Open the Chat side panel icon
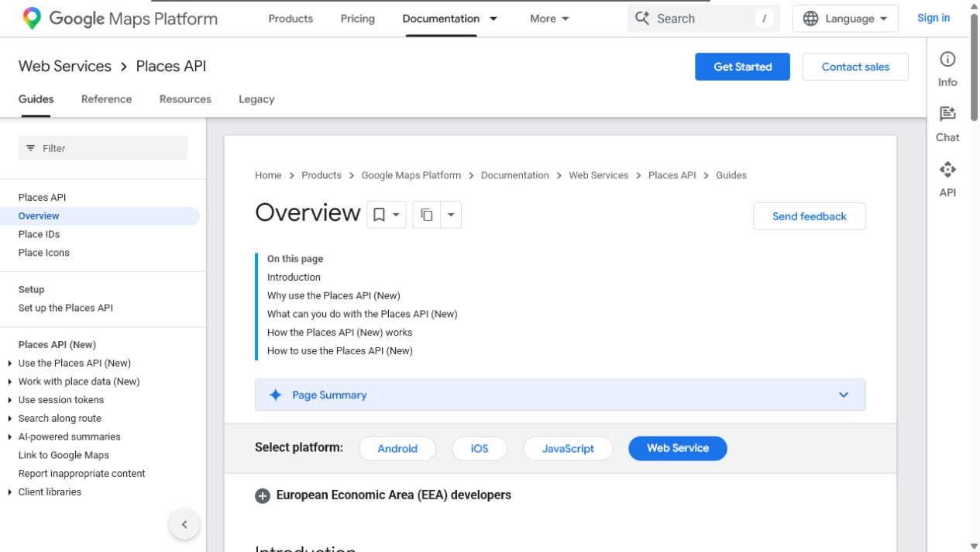980x552 pixels. pyautogui.click(x=947, y=114)
